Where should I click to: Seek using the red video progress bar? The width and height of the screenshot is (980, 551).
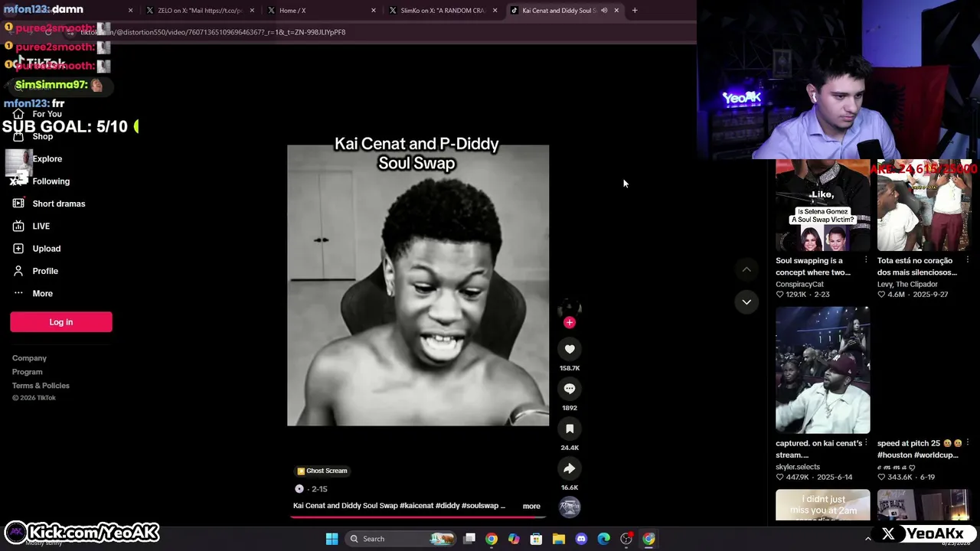click(418, 517)
